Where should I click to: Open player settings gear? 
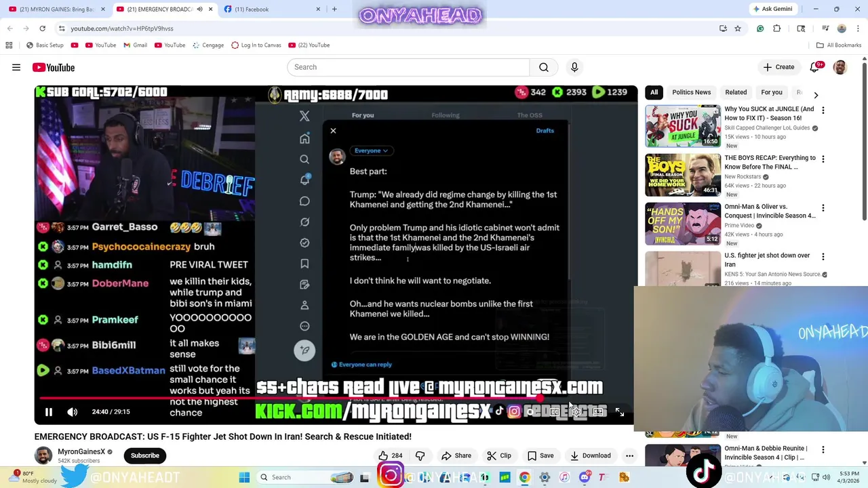click(x=576, y=411)
